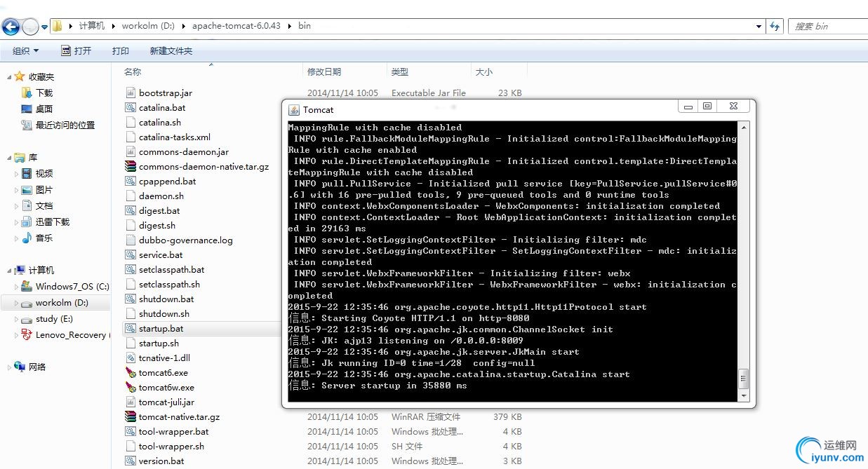Click Tomcat console scrollbar up arrow
This screenshot has height=469, width=868.
coord(744,127)
